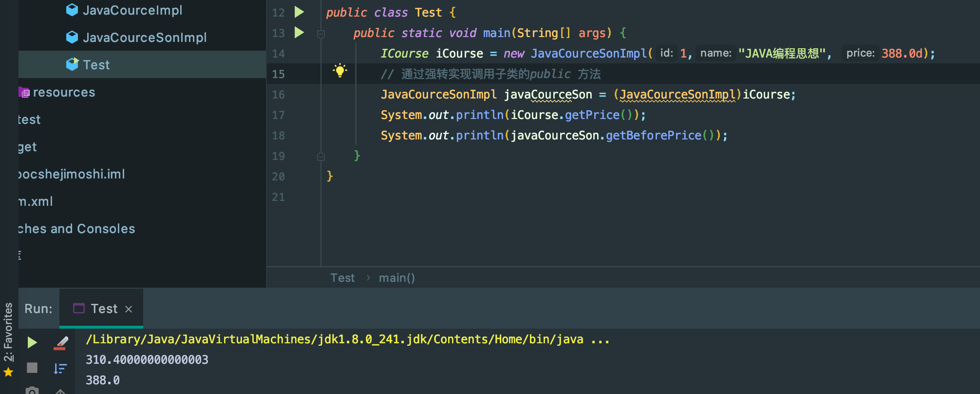Select the Test run tab
This screenshot has height=394, width=980.
tap(101, 308)
